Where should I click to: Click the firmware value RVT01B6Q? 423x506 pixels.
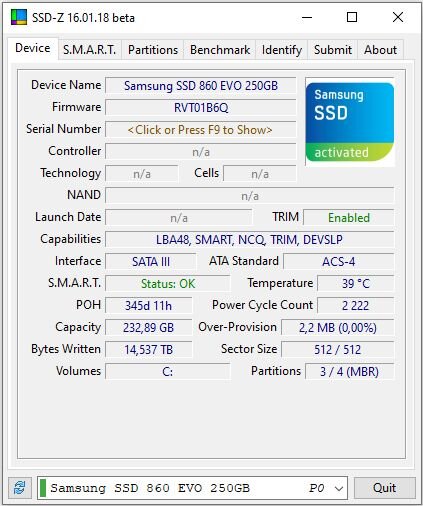[x=201, y=108]
